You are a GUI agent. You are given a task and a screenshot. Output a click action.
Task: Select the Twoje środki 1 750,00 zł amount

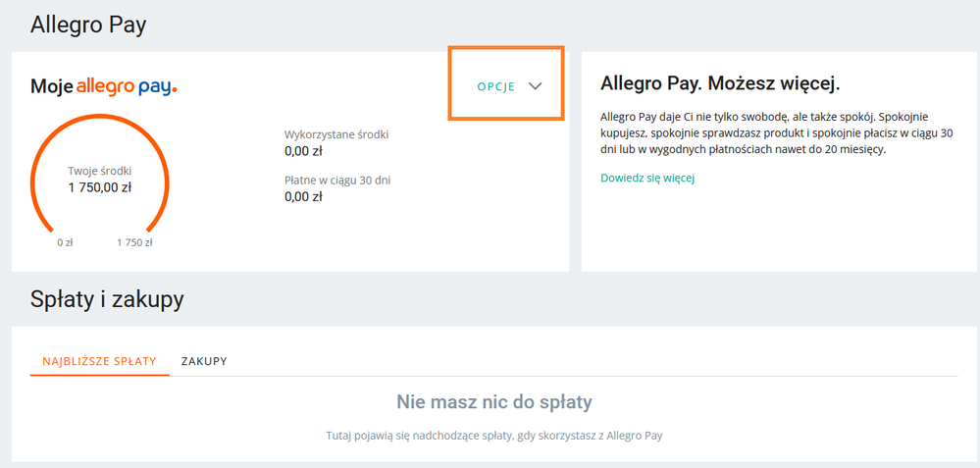coord(99,187)
